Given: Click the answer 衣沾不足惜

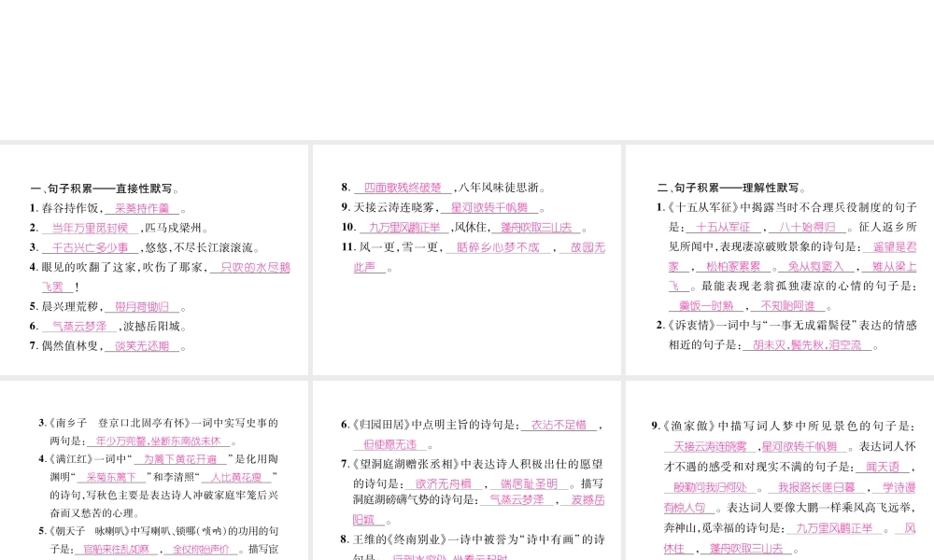Looking at the screenshot, I should [559, 425].
